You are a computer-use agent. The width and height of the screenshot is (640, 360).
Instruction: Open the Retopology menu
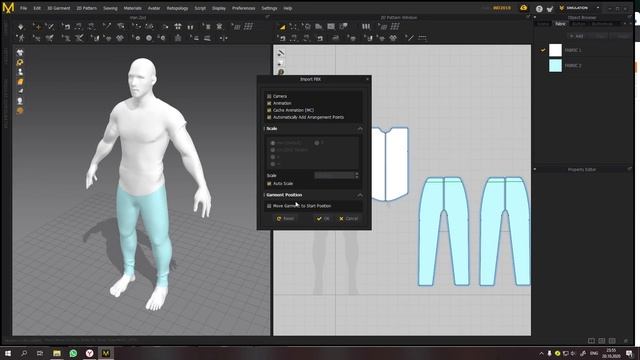177,8
